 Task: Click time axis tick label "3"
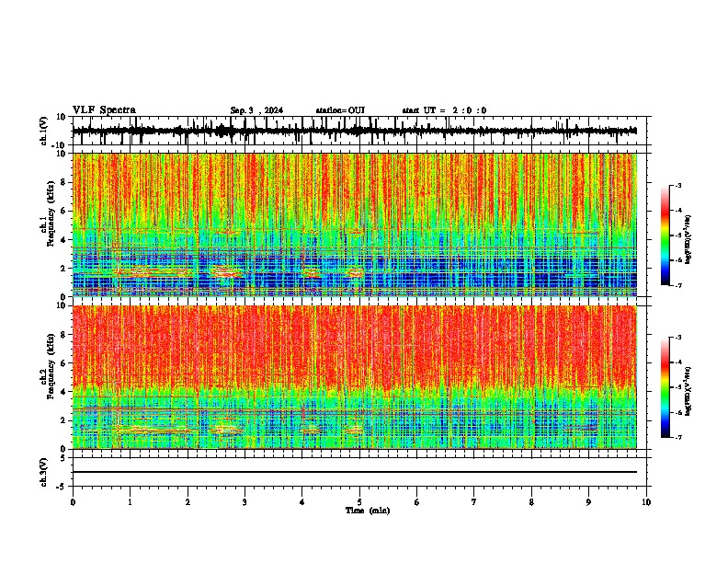point(245,502)
